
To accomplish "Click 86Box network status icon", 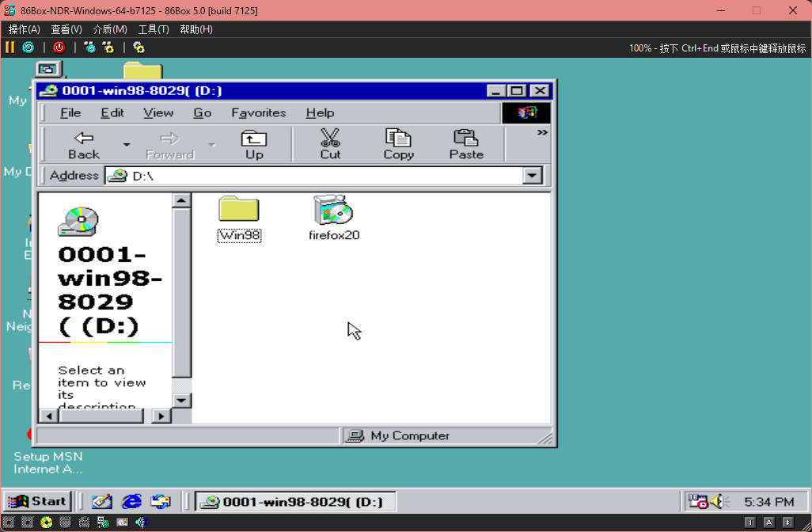I will (x=103, y=522).
